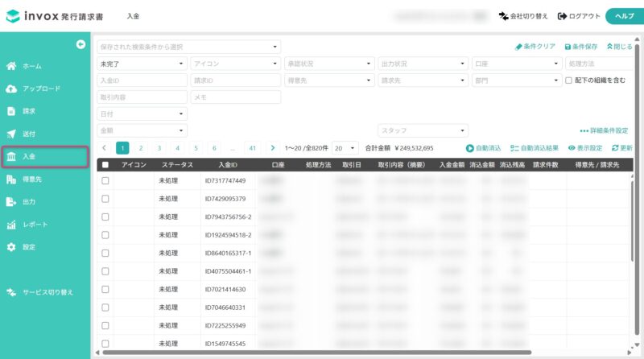The image size is (644, 359).
Task: Click the 入金ID search field
Action: pos(142,80)
